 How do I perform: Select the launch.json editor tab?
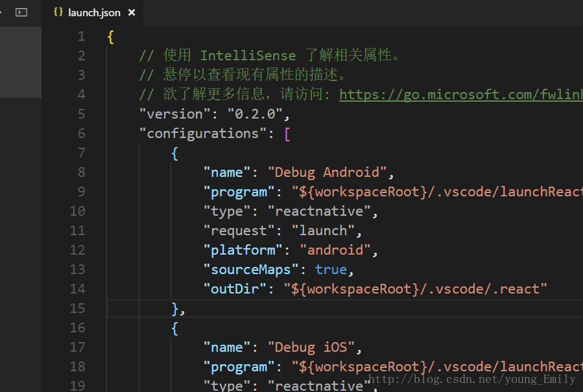(x=94, y=13)
